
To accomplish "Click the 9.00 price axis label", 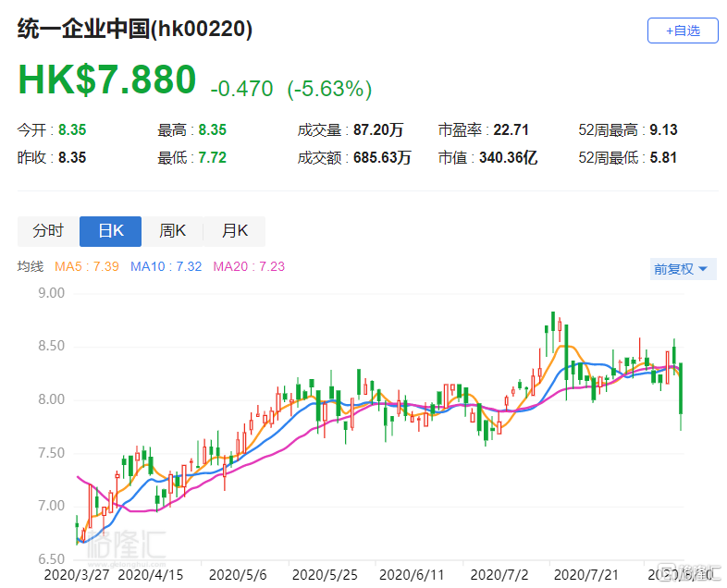I will tap(52, 293).
